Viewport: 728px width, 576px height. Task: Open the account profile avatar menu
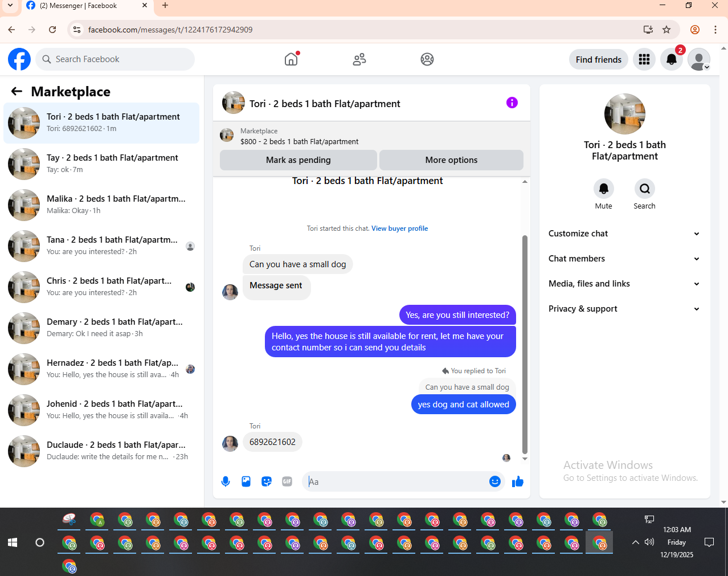click(699, 59)
